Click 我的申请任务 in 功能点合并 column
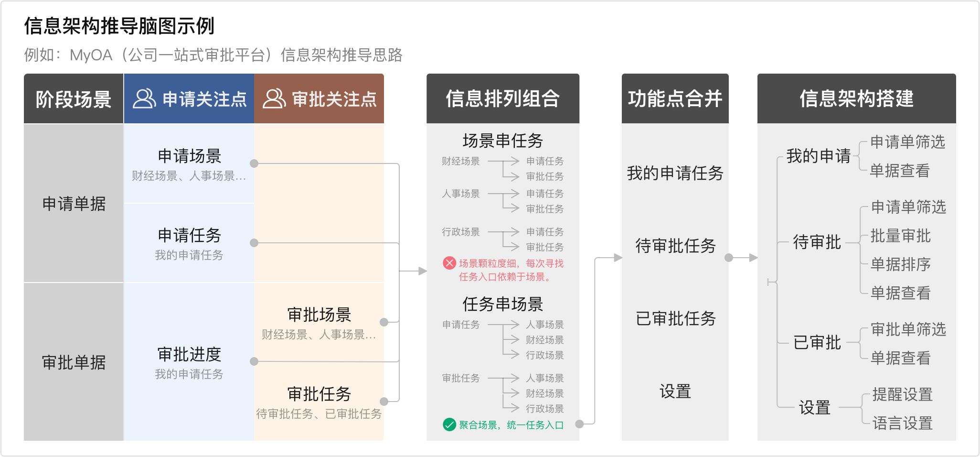980x457 pixels. 675,173
